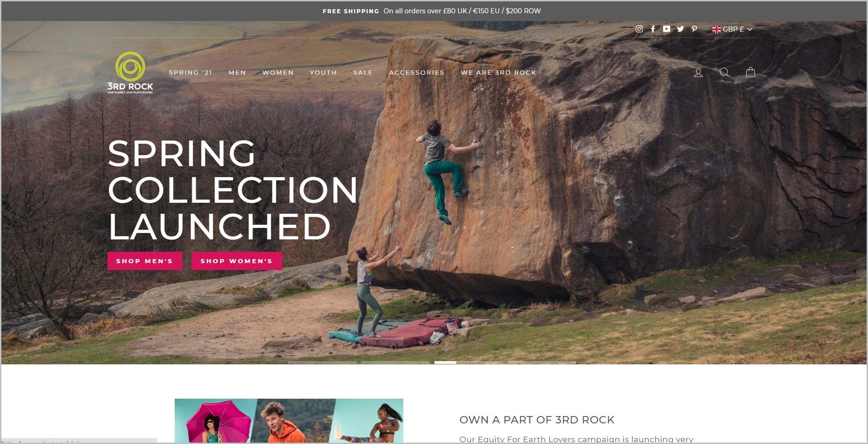The height and width of the screenshot is (444, 868).
Task: Open the YouTube channel icon
Action: point(667,29)
